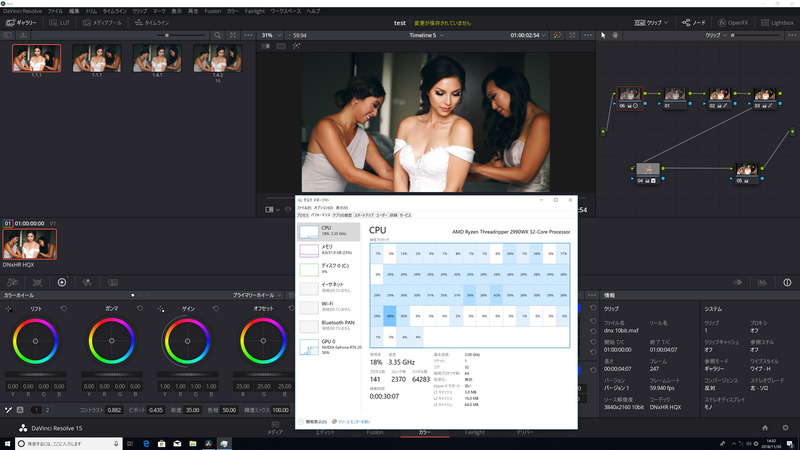Open the scopes icon above info panel
This screenshot has height=450, width=800.
762,282
